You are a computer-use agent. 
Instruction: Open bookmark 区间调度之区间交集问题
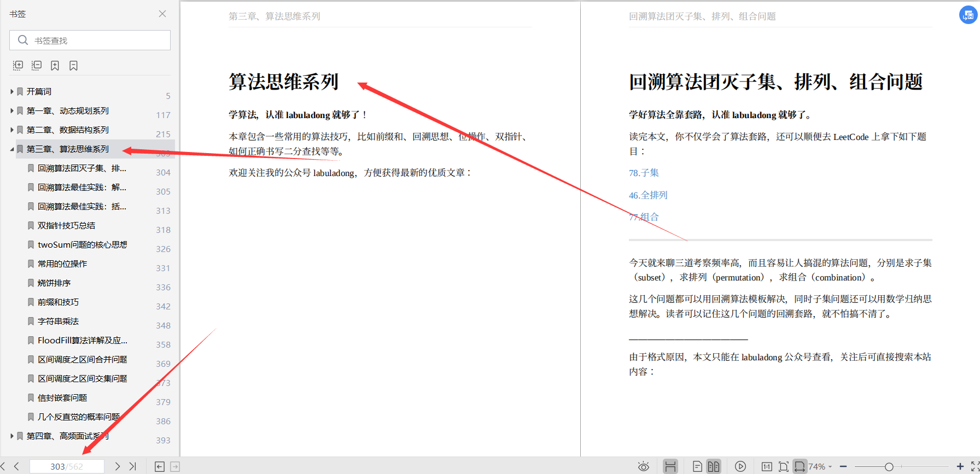click(83, 378)
